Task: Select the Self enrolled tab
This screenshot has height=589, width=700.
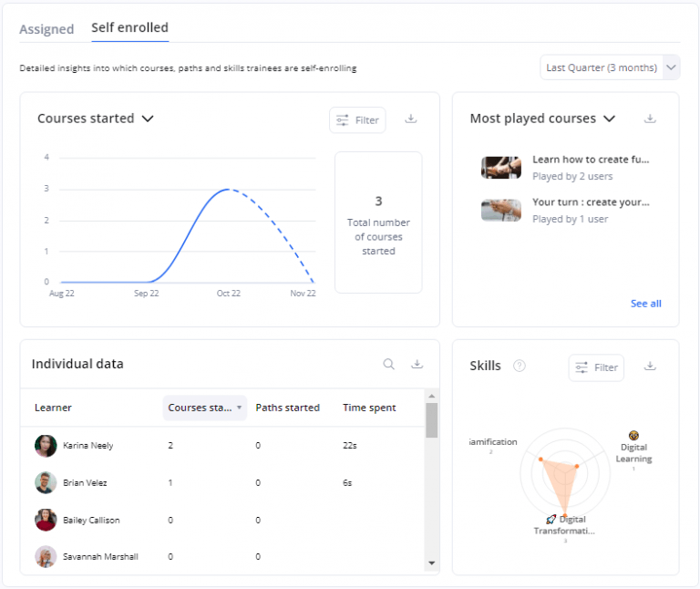Action: 129,28
